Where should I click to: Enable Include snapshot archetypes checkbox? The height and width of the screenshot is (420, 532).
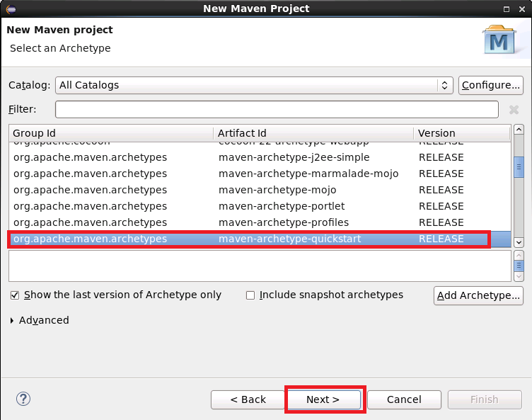[250, 295]
